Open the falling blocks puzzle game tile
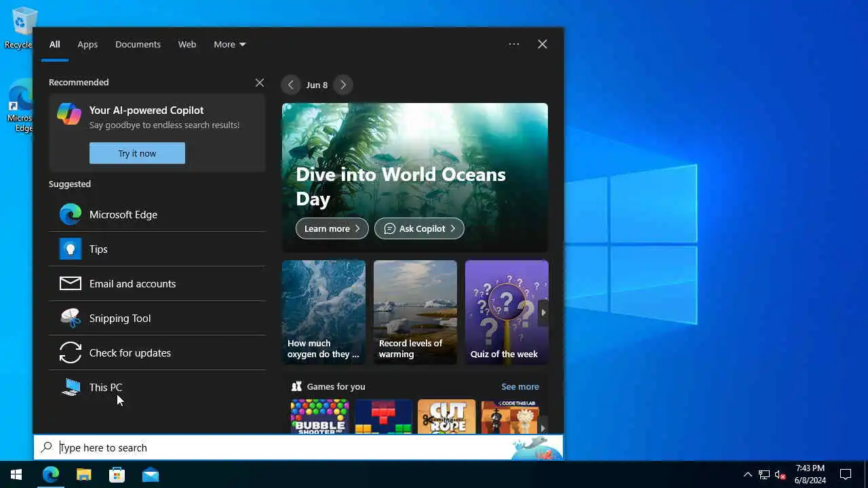Screen dimensions: 868x488 [x=383, y=416]
